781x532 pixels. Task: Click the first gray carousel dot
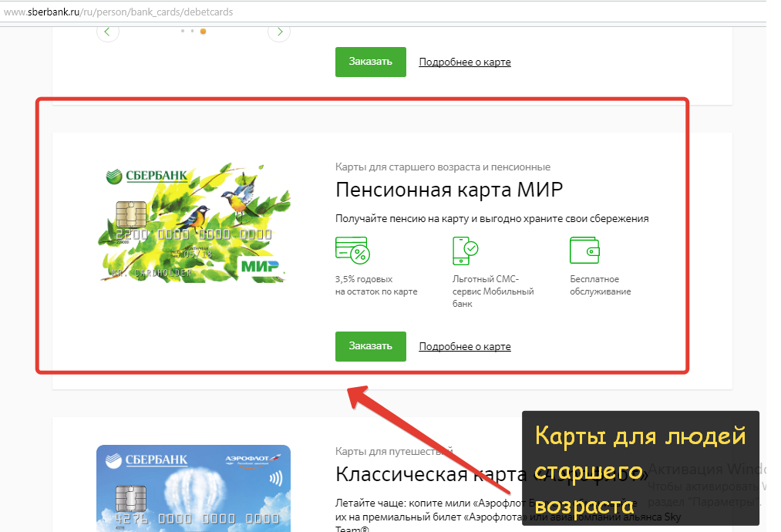(183, 31)
